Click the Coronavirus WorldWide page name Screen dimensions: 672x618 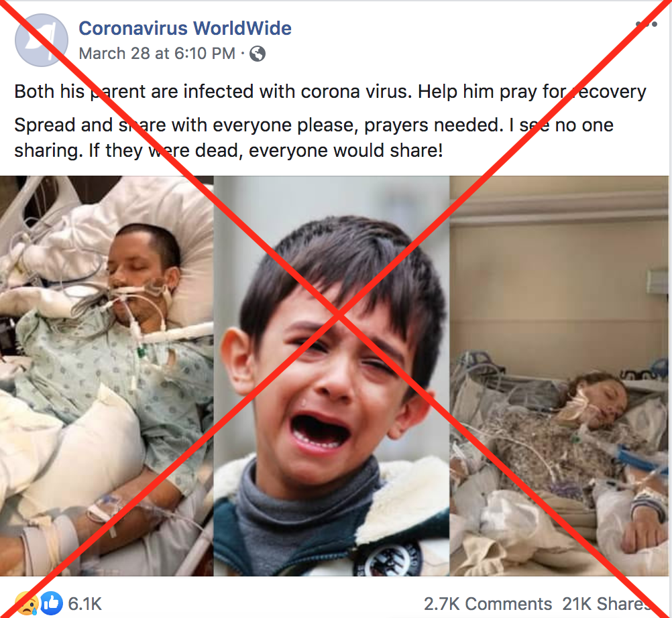pyautogui.click(x=185, y=28)
